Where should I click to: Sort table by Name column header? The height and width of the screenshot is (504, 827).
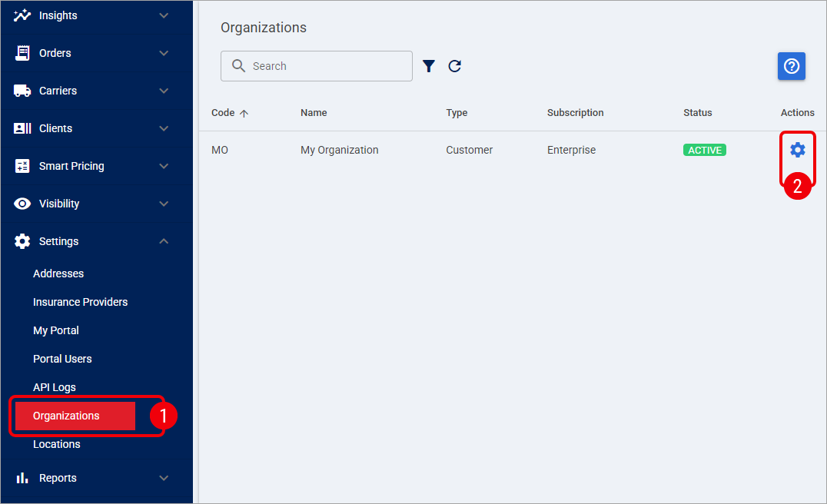[x=314, y=113]
